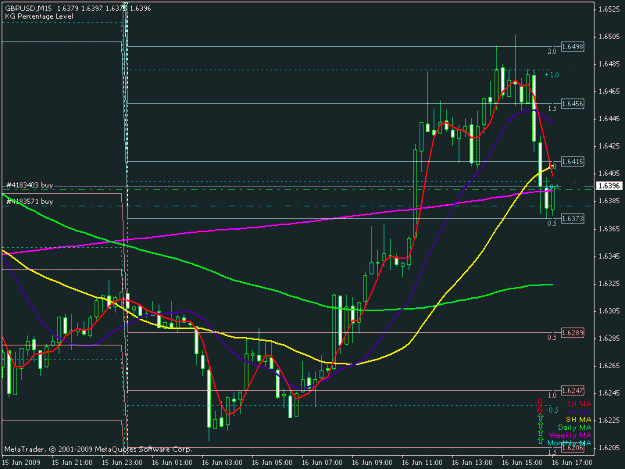This screenshot has width=625, height=469.
Task: Click the green up arrow beside Weekly MA
Action: click(540, 434)
